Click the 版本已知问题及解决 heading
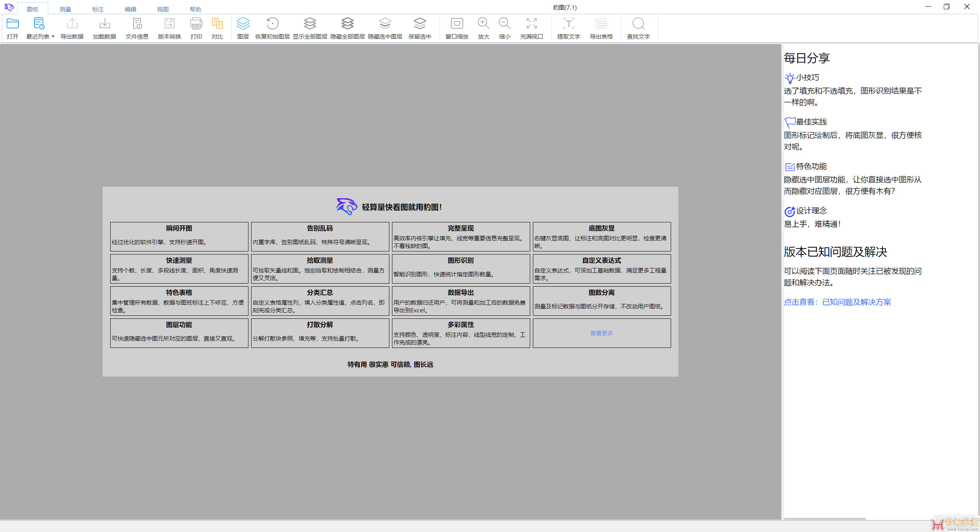The image size is (980, 532). [x=835, y=252]
